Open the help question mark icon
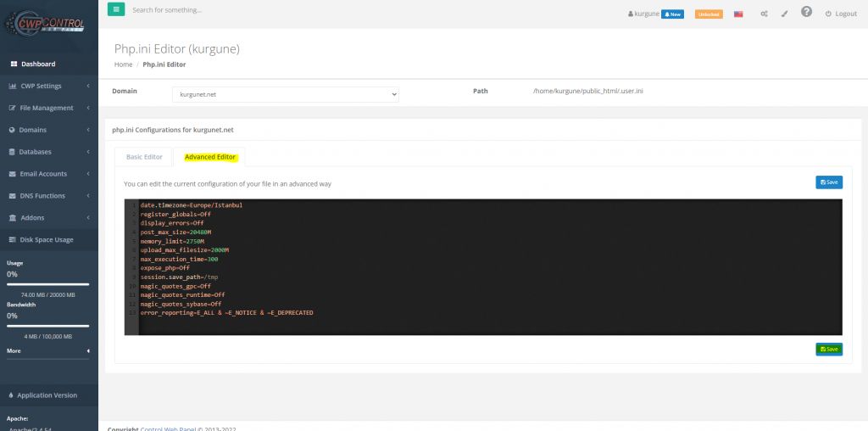 tap(807, 12)
